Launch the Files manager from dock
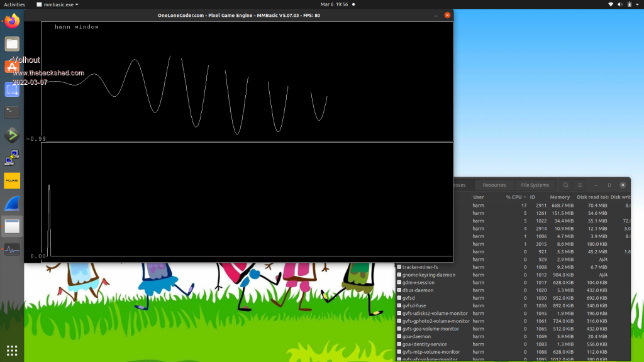Screen dimensions: 644x362 point(12,44)
